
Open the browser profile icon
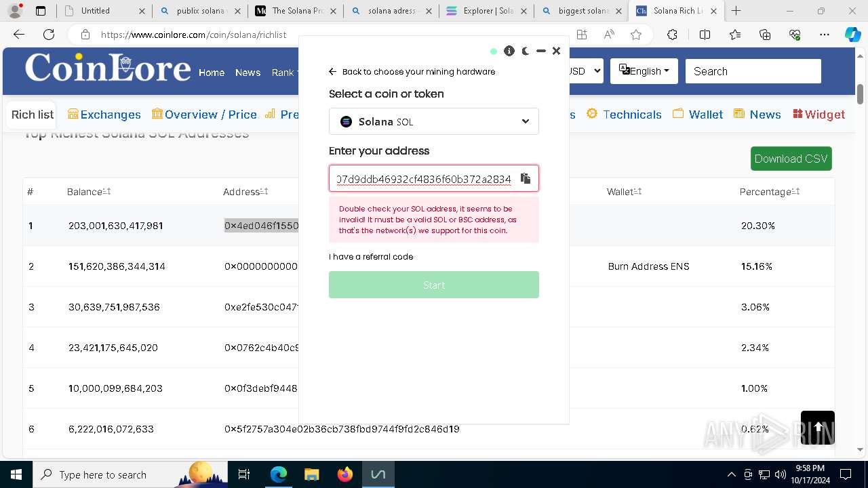[15, 11]
